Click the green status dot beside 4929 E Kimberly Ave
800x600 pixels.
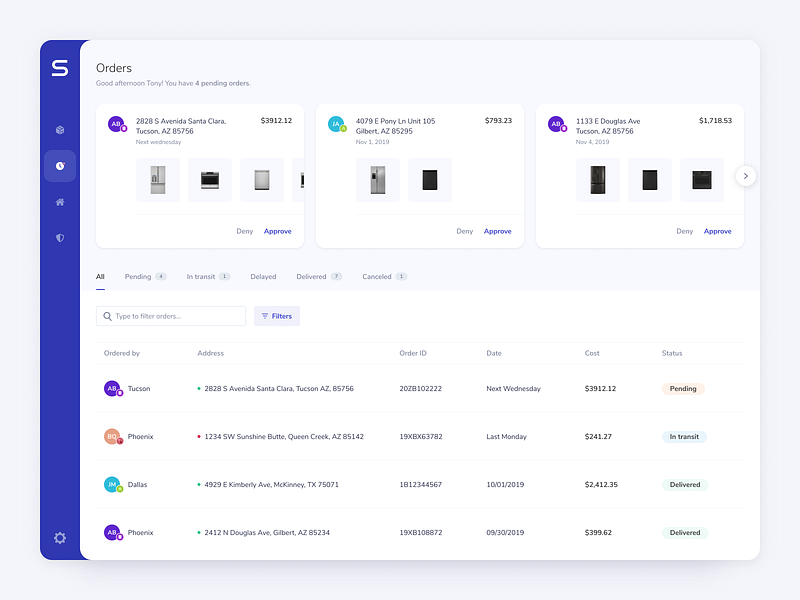coord(201,484)
